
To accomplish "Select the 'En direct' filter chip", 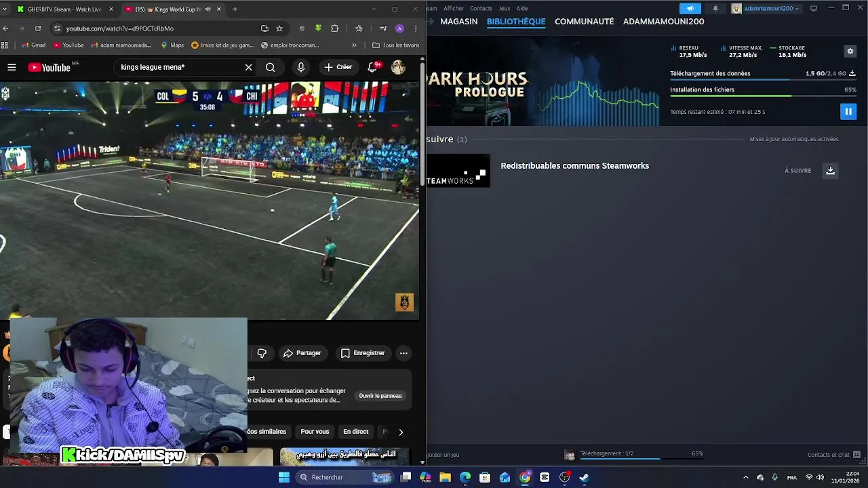I will (355, 432).
